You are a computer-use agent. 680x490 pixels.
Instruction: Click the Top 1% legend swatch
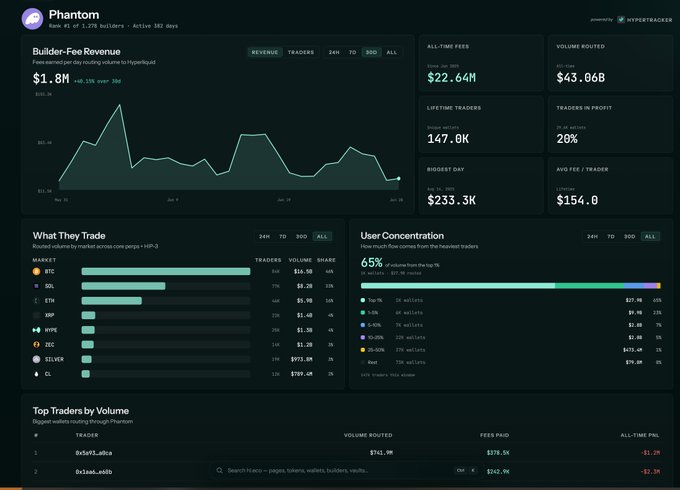click(363, 300)
